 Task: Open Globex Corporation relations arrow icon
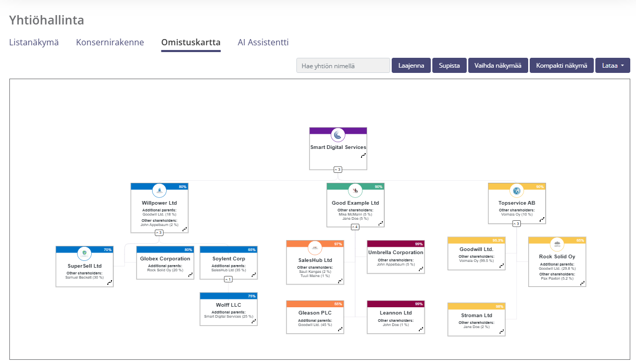(190, 275)
